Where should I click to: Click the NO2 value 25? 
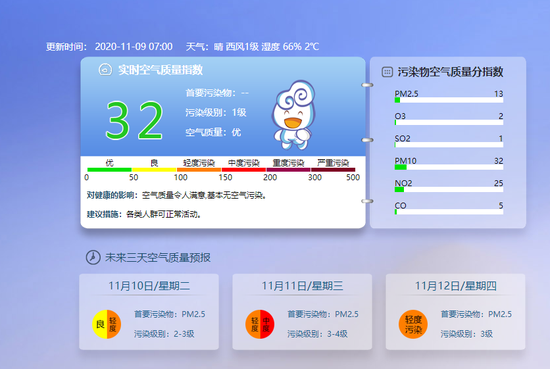[499, 183]
